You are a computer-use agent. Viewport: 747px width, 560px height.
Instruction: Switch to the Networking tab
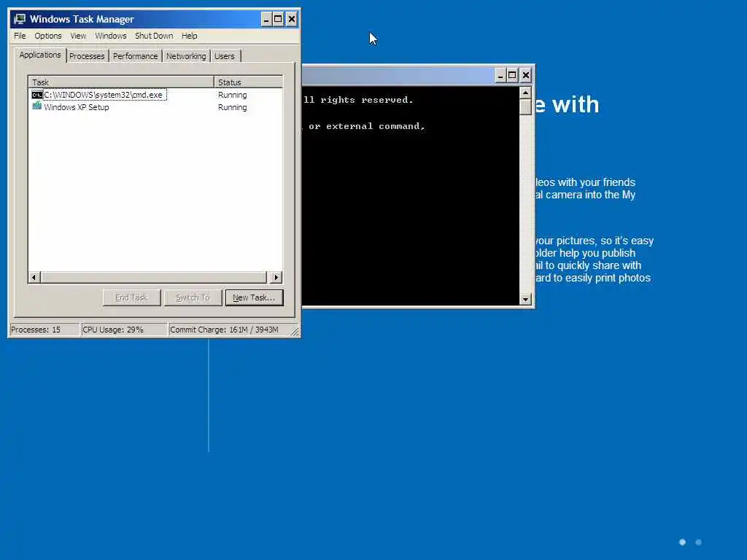pyautogui.click(x=186, y=56)
